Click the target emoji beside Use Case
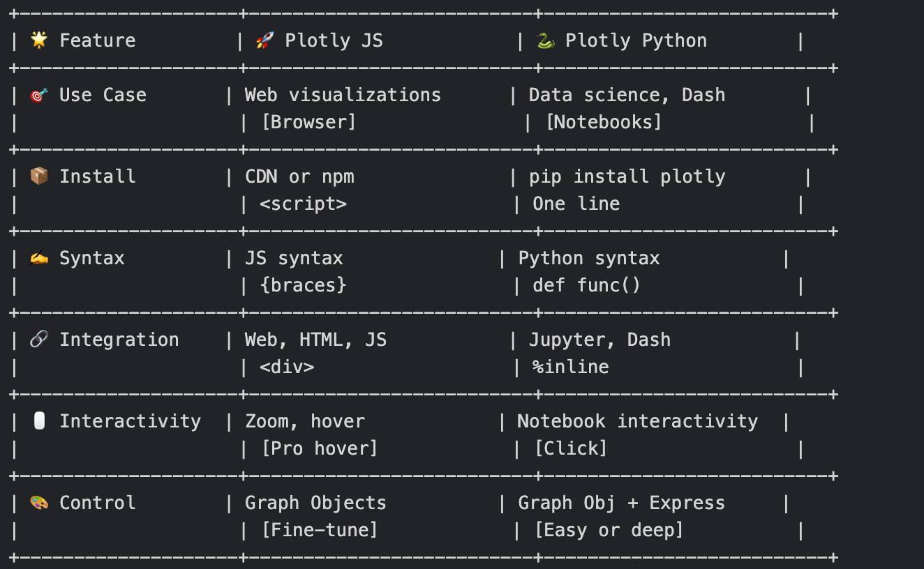The width and height of the screenshot is (924, 569). 39,95
